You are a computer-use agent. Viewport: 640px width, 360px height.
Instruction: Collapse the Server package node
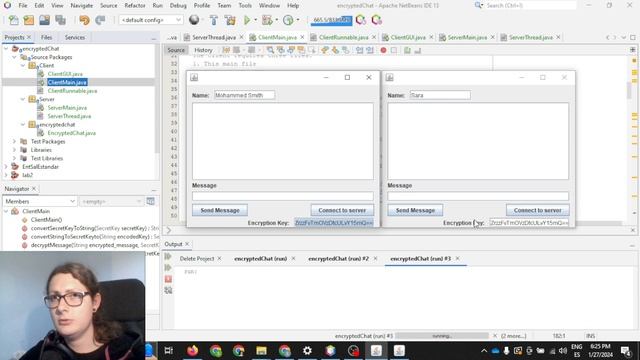click(23, 99)
